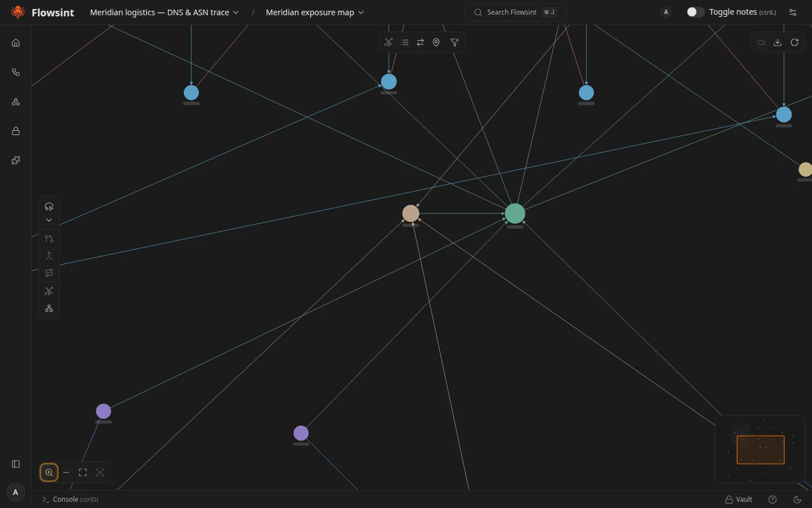Click the merge icon in the floating toolbar
The height and width of the screenshot is (508, 812).
[x=49, y=256]
